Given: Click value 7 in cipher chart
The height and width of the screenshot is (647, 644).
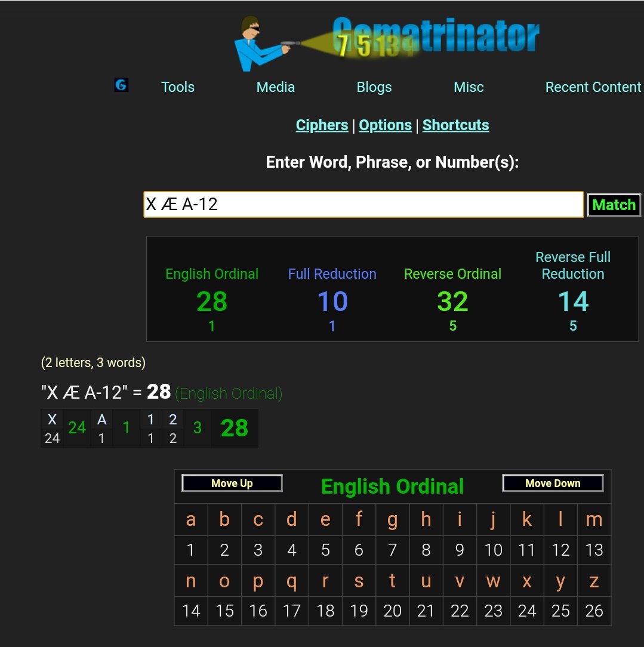Looking at the screenshot, I should point(392,550).
